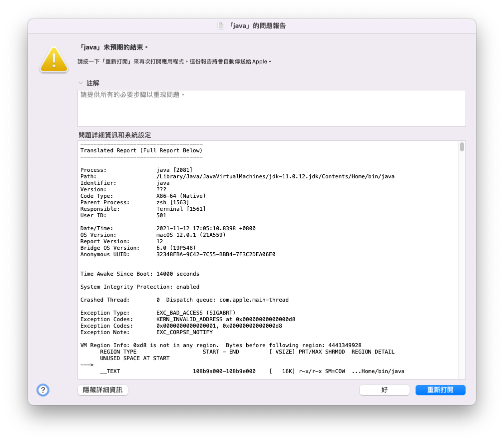504x442 pixels.
Task: Click the 'User ID: 501' line
Action: click(123, 215)
